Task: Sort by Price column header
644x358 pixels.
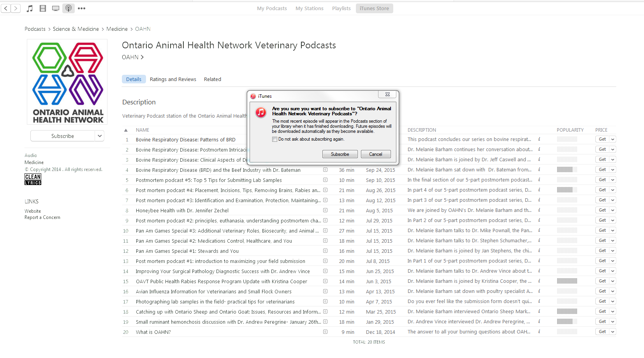Action: pos(601,130)
